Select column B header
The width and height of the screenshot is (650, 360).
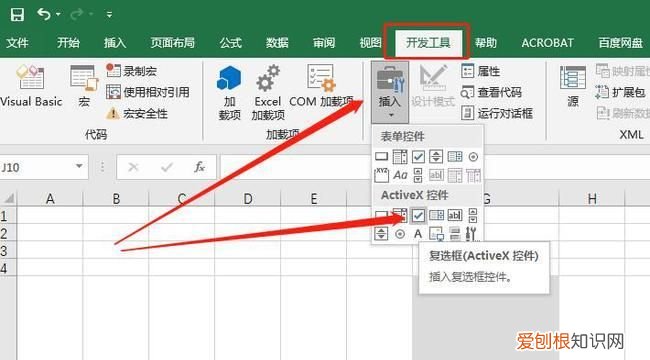(x=116, y=199)
